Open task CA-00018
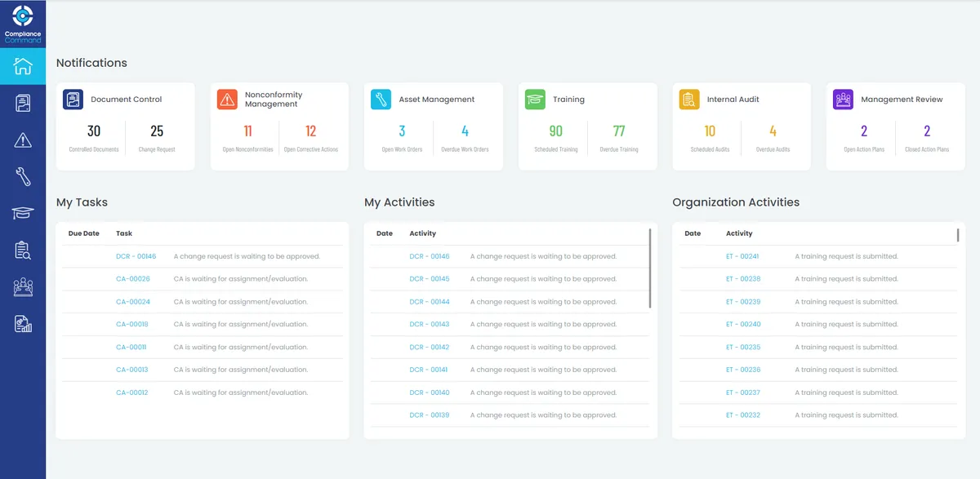 pos(132,325)
